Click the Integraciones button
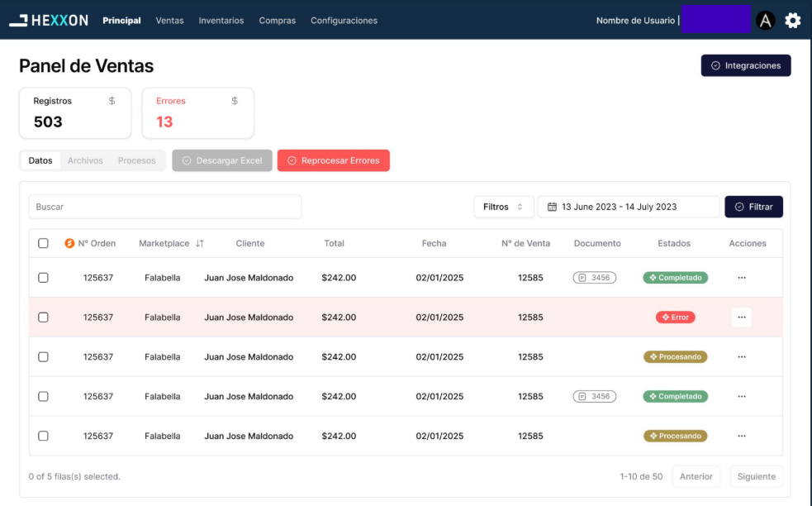 point(746,65)
